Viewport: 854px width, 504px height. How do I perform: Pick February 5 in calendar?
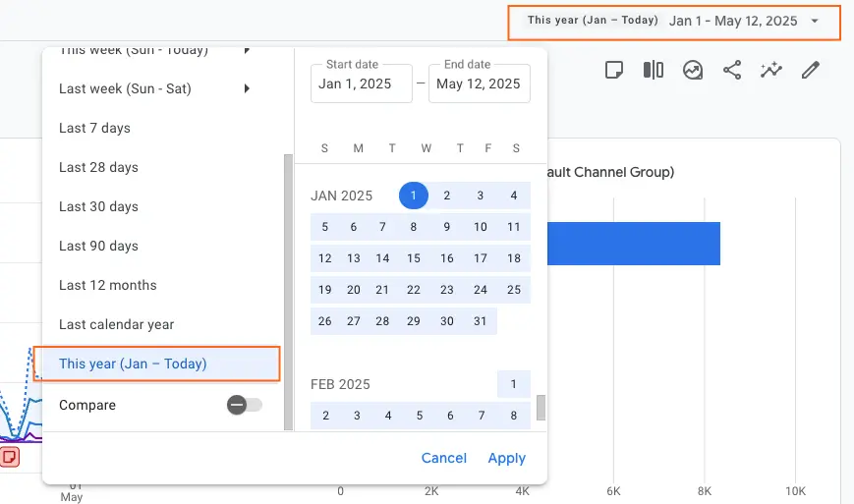click(x=420, y=416)
